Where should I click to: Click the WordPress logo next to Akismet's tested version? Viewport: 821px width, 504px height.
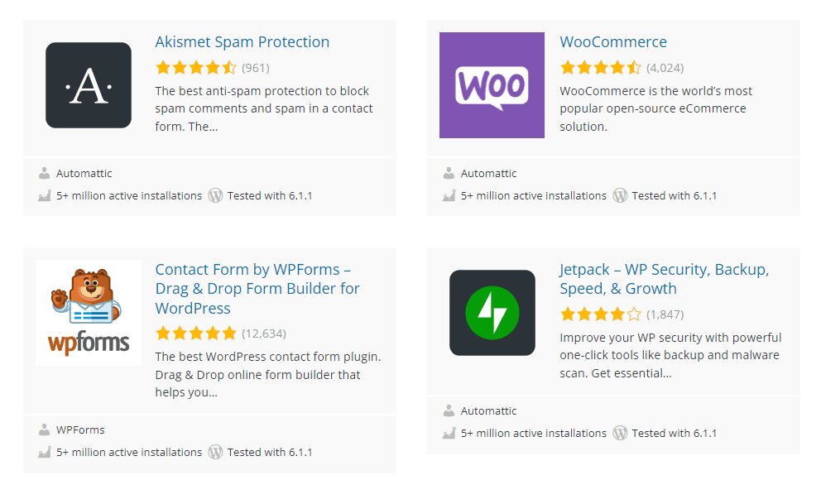tap(215, 196)
